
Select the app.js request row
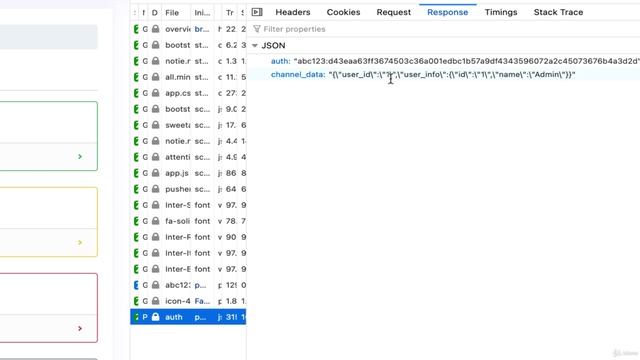(x=189, y=173)
